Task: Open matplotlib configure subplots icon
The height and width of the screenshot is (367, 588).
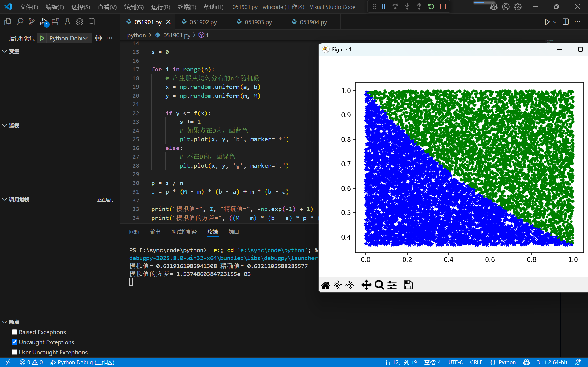Action: [392, 285]
